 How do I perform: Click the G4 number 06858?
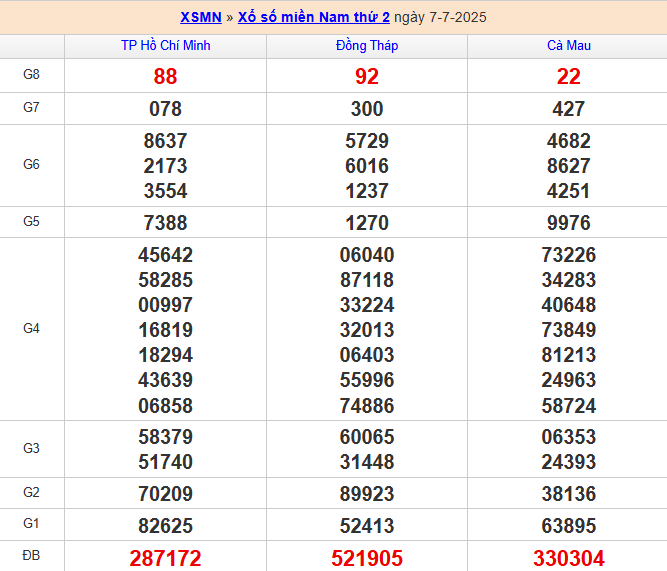[x=165, y=406]
